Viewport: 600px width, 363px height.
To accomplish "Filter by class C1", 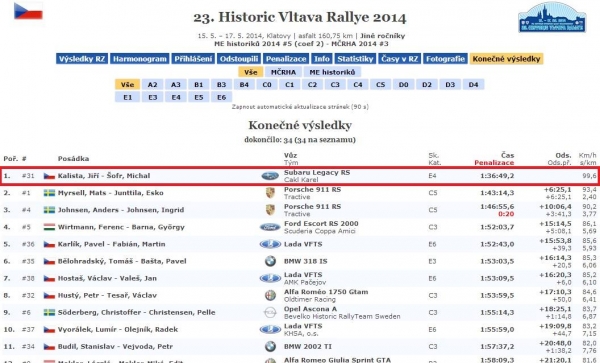I will [x=290, y=85].
